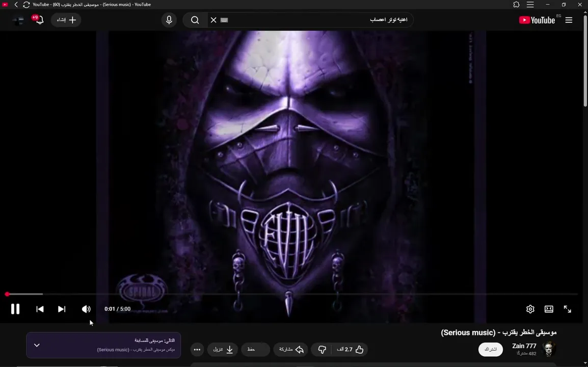This screenshot has height=367, width=588.
Task: Toggle the theater mode icon
Action: coord(549,309)
